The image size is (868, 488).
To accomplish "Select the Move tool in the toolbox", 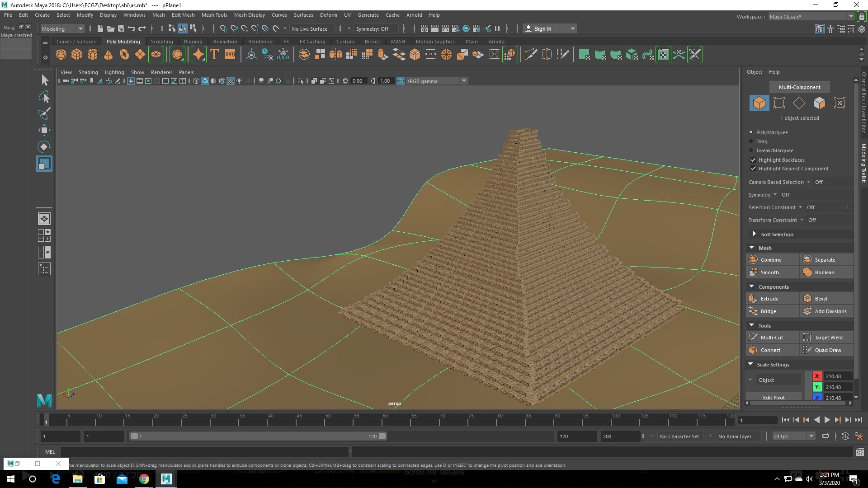I will click(44, 130).
